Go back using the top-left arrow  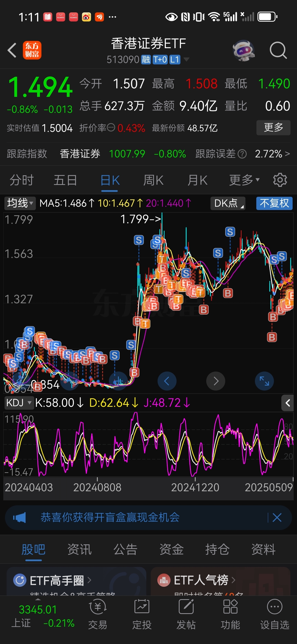pyautogui.click(x=12, y=50)
